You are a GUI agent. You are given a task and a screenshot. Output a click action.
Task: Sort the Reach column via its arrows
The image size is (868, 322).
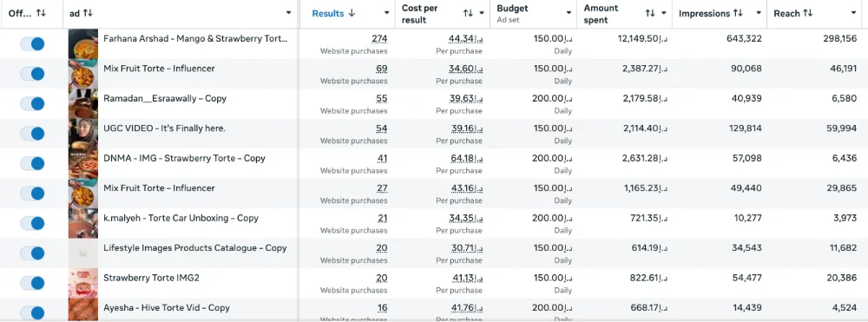[807, 13]
